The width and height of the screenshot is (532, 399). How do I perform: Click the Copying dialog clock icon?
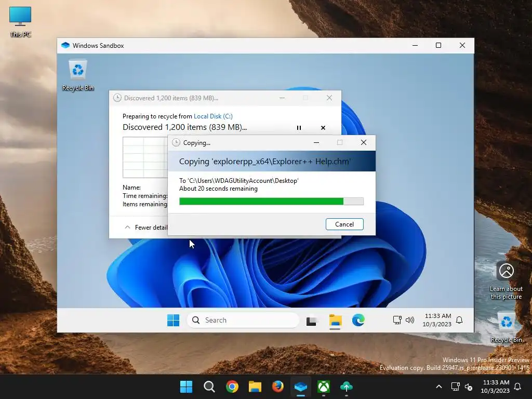tap(176, 142)
